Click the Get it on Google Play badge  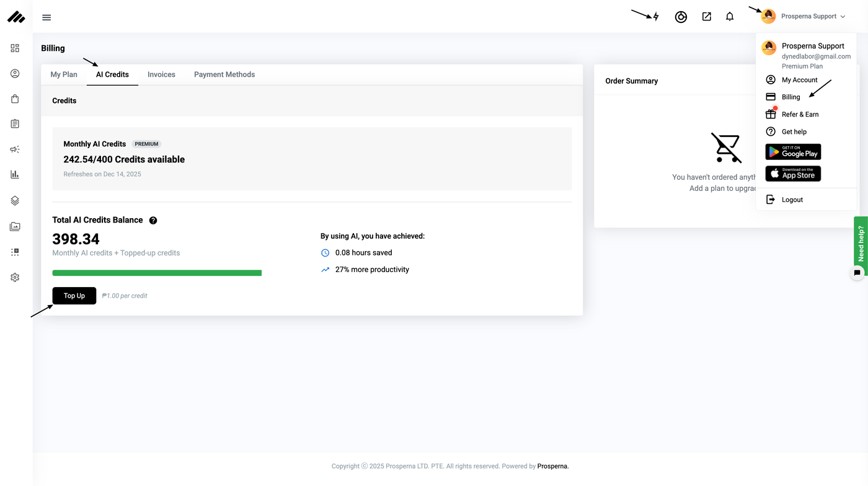tap(793, 152)
